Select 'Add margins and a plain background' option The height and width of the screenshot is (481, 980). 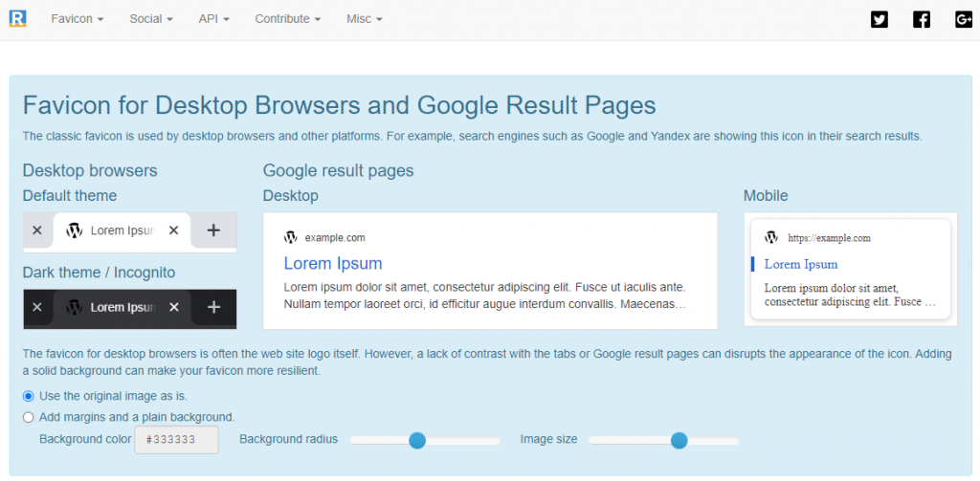pos(29,417)
